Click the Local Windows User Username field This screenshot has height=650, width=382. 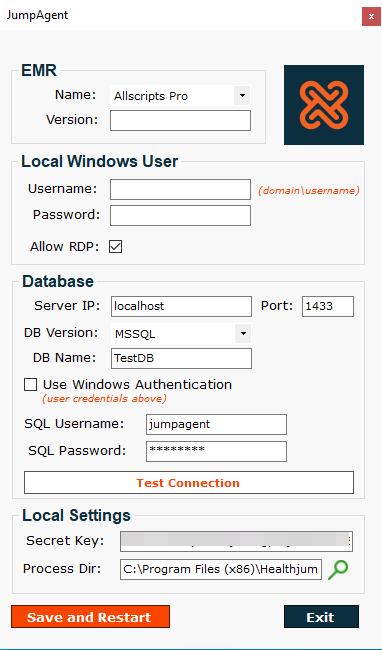click(x=180, y=189)
